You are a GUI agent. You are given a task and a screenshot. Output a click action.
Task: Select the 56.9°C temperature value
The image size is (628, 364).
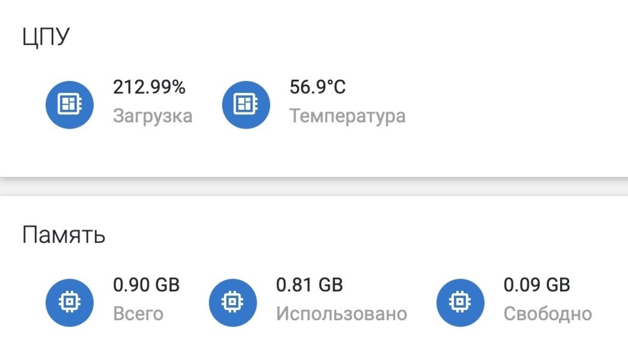(317, 87)
